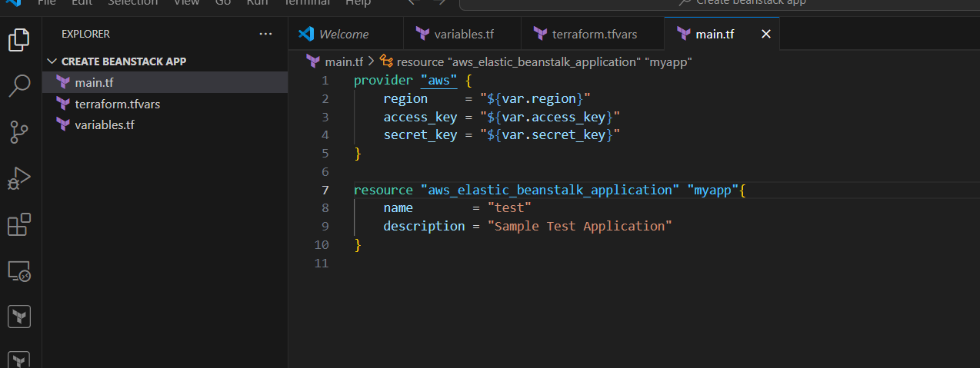
Task: Click the closing brace on line 5
Action: tap(357, 153)
